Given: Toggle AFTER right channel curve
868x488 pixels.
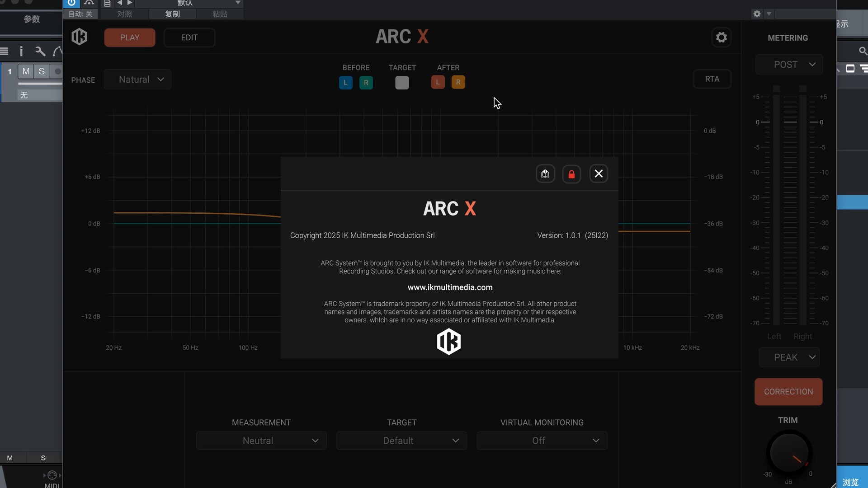Looking at the screenshot, I should pyautogui.click(x=458, y=82).
